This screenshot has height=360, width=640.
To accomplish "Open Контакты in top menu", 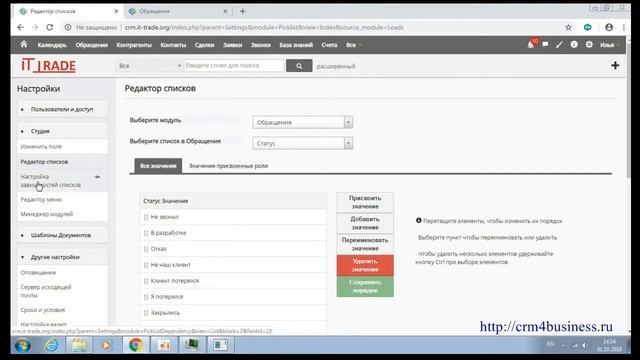I will pyautogui.click(x=173, y=45).
